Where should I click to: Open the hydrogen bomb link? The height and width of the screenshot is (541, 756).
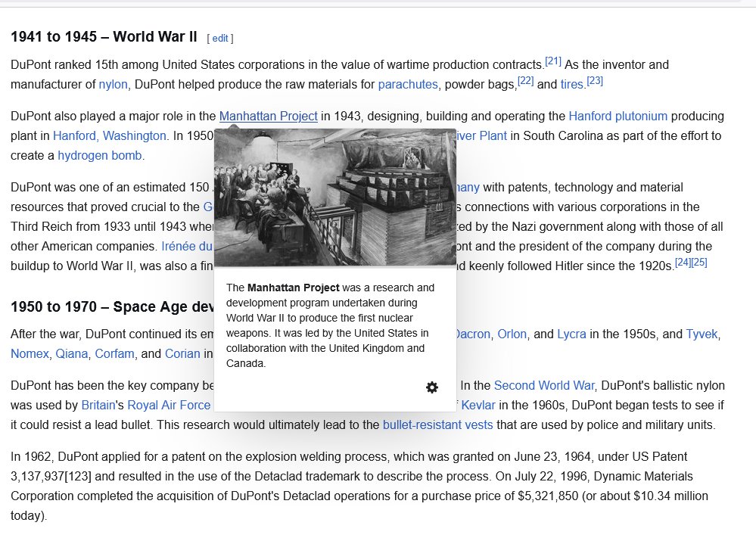pos(100,156)
